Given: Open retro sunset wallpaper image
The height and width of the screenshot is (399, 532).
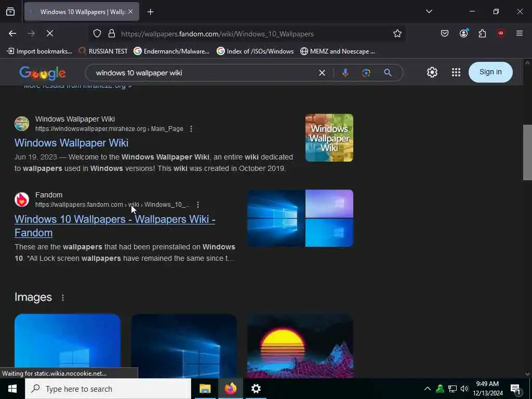Looking at the screenshot, I should [300, 345].
